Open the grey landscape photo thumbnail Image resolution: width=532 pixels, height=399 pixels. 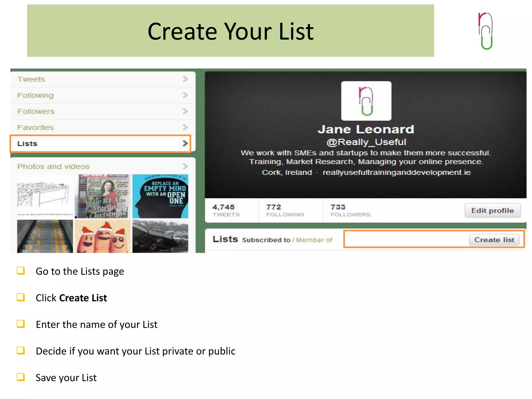pos(160,236)
